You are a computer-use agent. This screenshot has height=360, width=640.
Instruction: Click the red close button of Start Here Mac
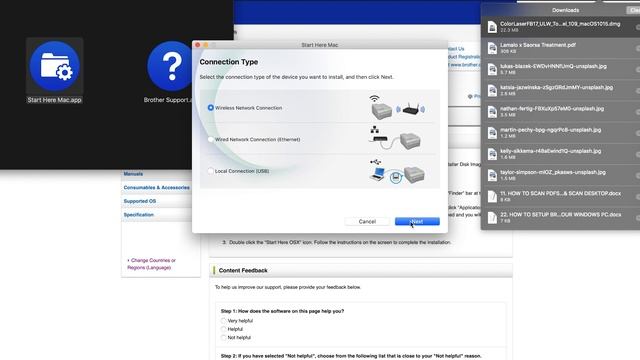coord(198,45)
